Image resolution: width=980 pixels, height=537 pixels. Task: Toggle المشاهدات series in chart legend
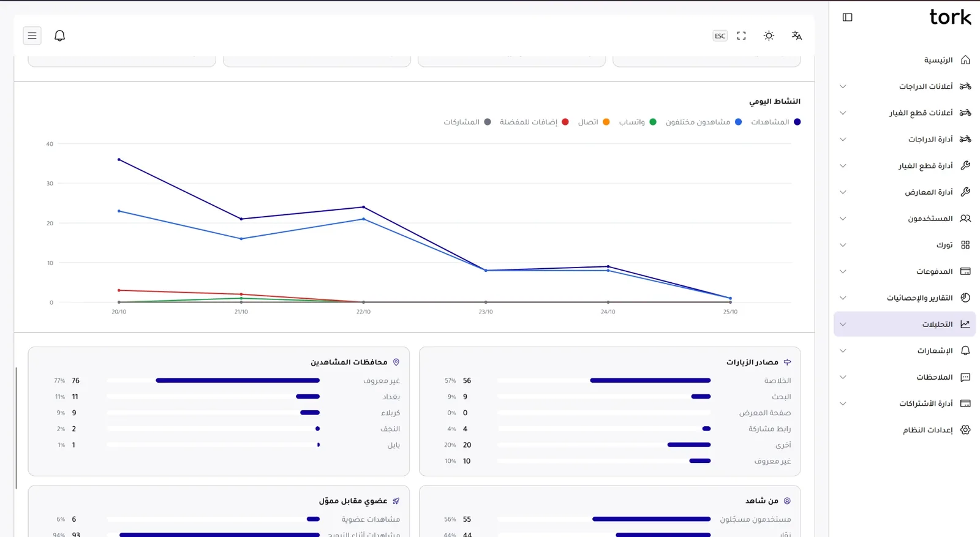(775, 122)
